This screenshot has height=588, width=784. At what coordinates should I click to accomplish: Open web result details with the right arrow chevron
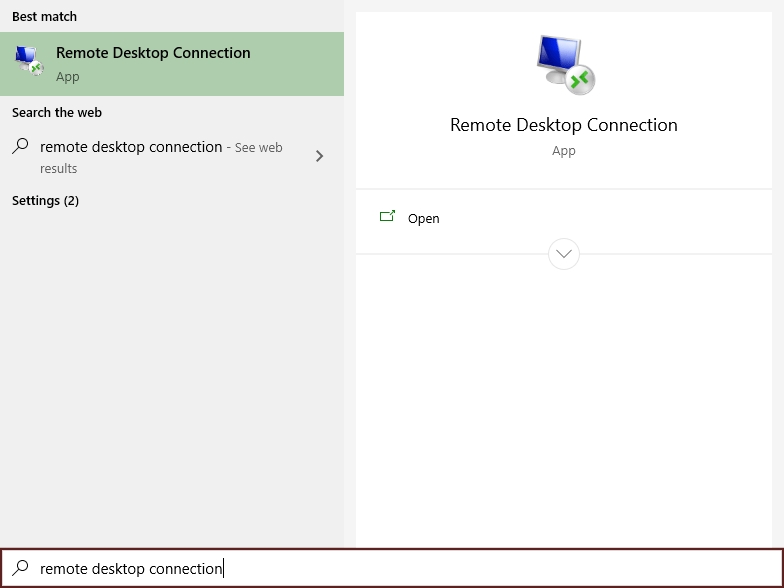(x=319, y=156)
